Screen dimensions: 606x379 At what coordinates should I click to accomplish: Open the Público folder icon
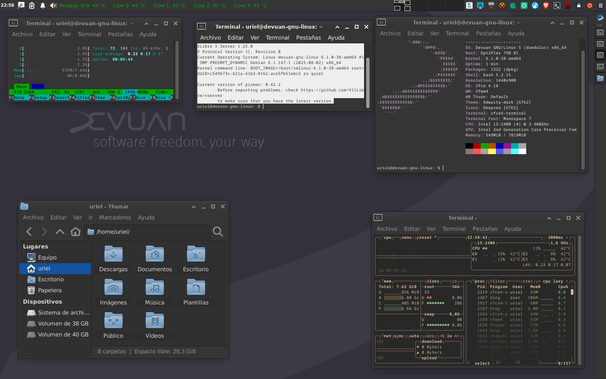point(113,321)
